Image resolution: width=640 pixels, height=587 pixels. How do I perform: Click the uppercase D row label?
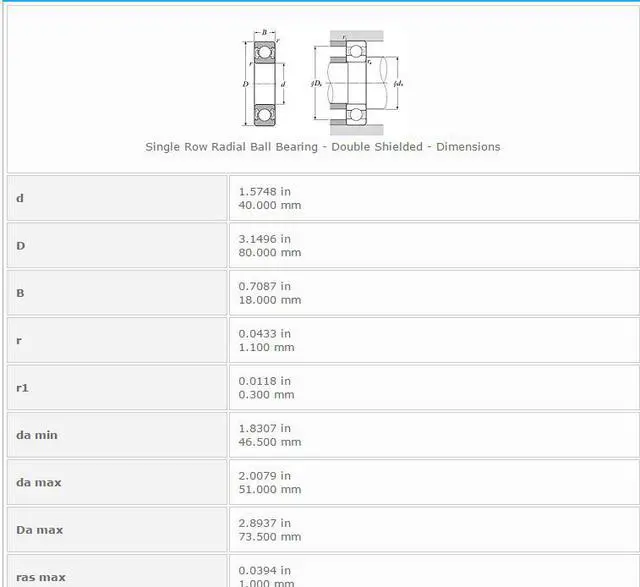(117, 246)
